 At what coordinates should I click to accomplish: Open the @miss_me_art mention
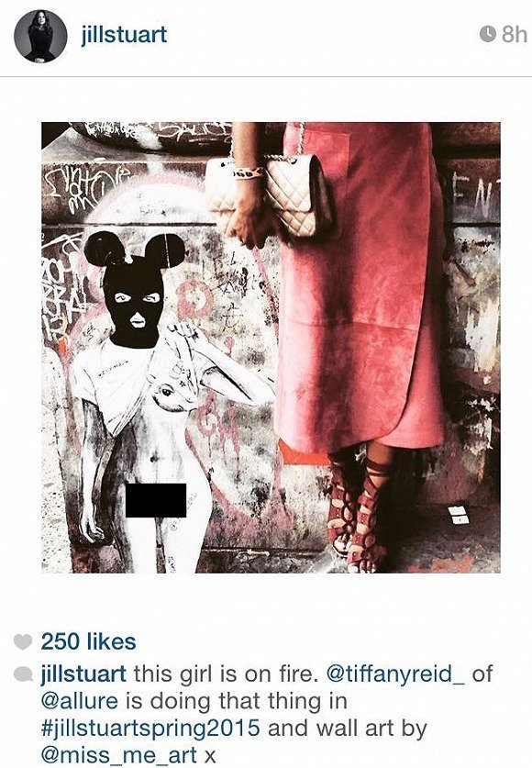(x=119, y=755)
